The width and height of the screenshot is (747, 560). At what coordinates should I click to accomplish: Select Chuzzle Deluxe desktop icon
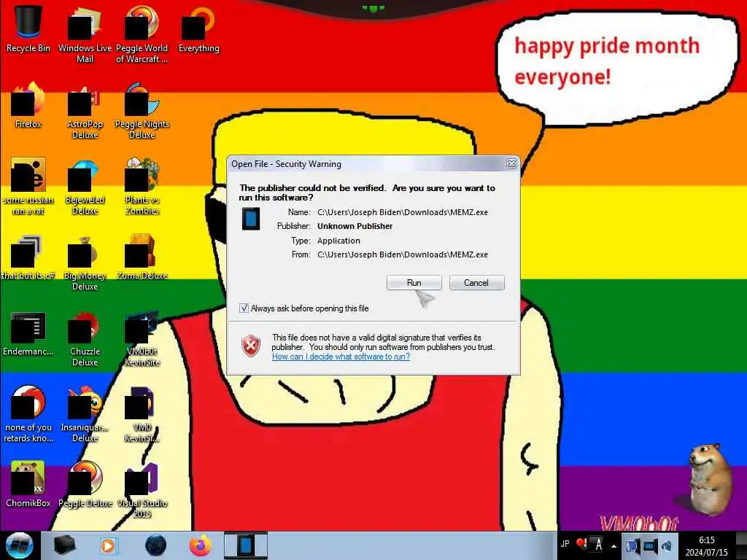[85, 338]
